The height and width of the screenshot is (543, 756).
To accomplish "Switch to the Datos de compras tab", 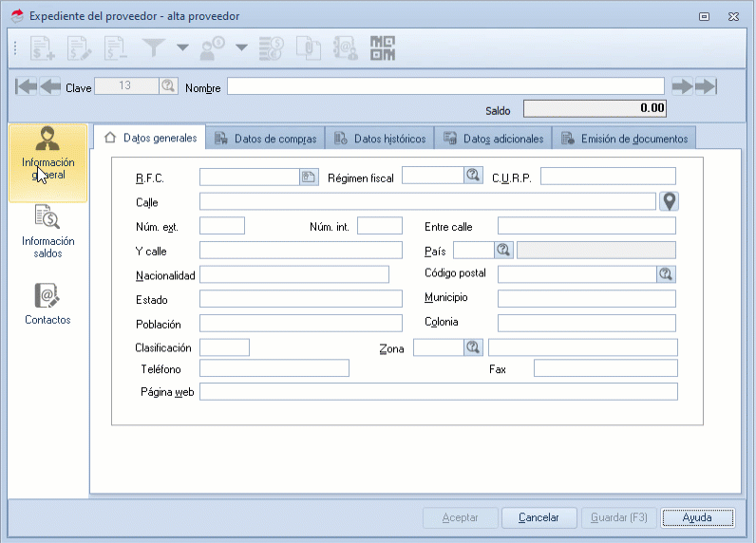I will (x=266, y=139).
